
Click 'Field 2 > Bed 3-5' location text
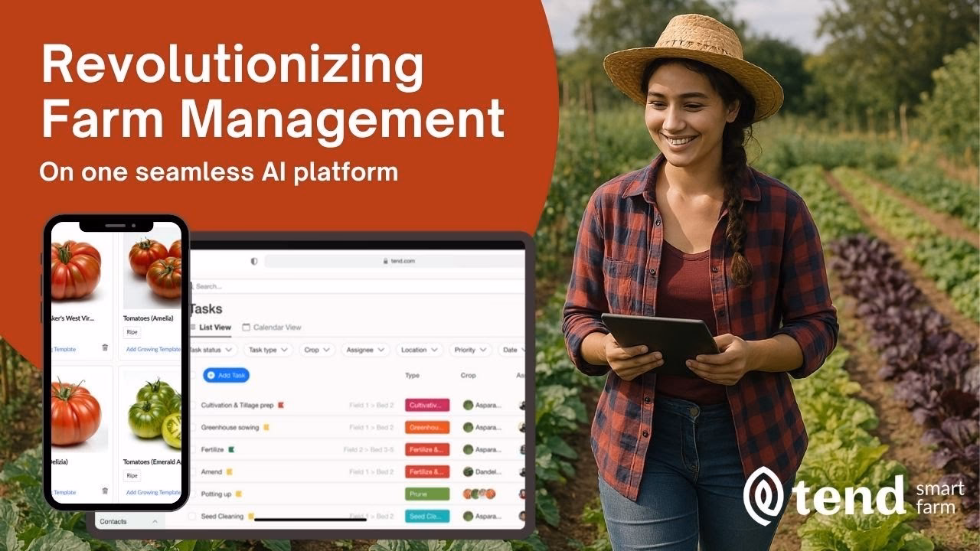[368, 449]
